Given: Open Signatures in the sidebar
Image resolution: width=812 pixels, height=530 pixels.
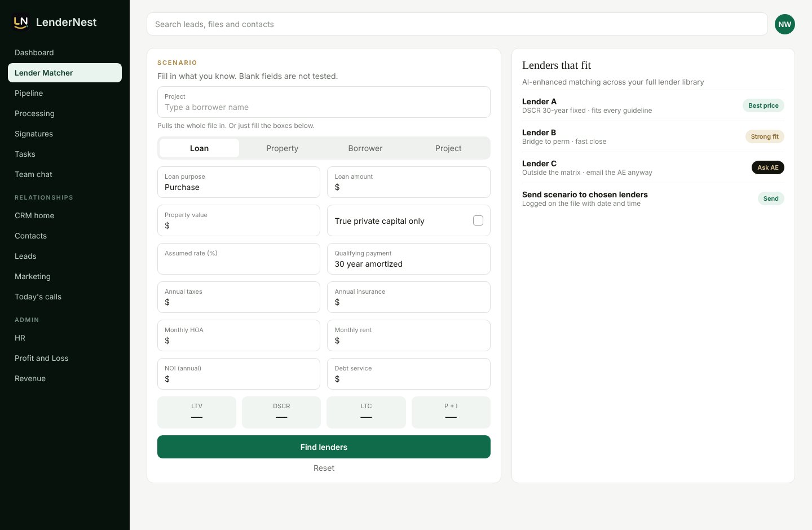Looking at the screenshot, I should [x=65, y=134].
